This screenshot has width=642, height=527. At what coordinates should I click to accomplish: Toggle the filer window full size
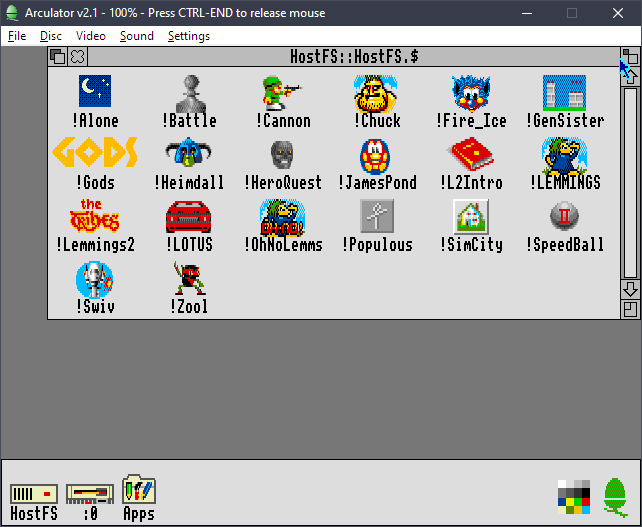click(x=630, y=56)
